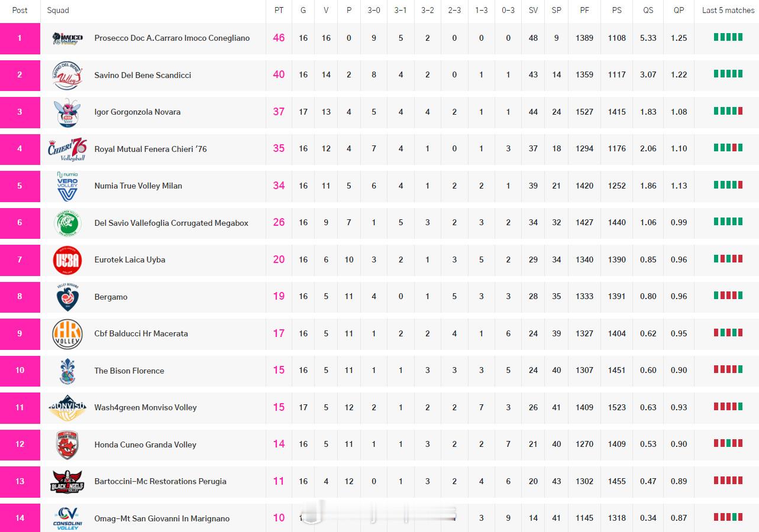Screen dimensions: 759x532
Task: Click the Black Angels Perugia logo
Action: pyautogui.click(x=67, y=482)
